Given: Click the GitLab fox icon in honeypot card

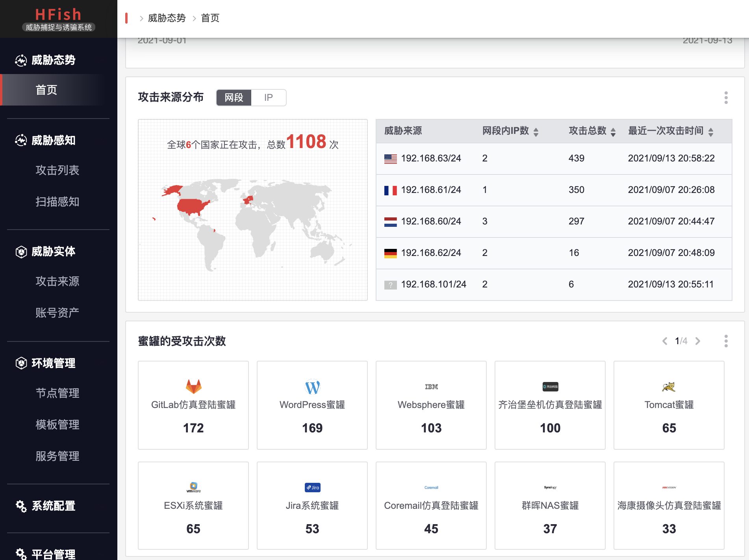Looking at the screenshot, I should (193, 386).
